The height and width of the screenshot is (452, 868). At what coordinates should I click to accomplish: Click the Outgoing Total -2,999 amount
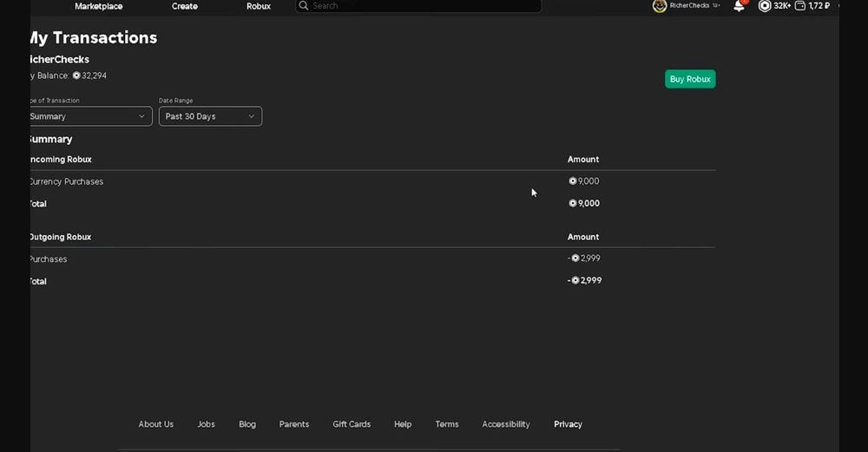584,280
